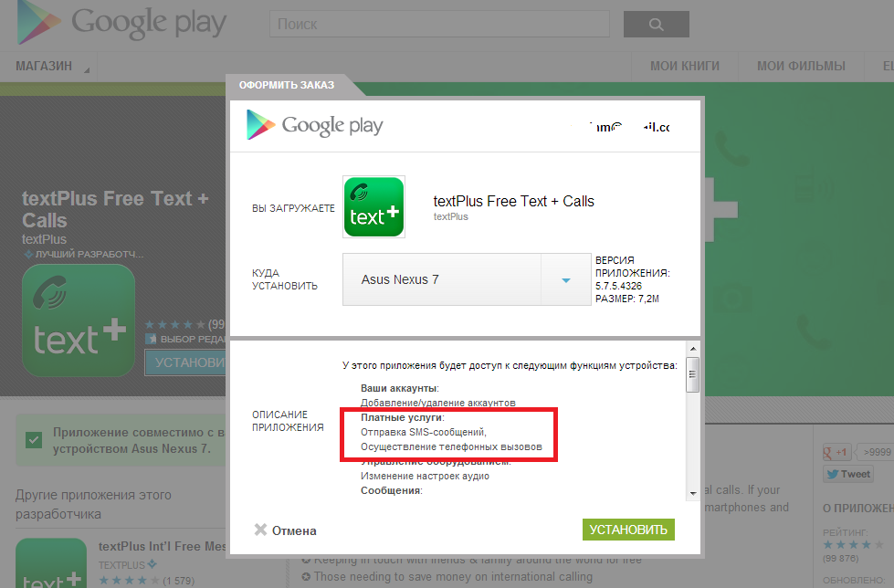Click the Сообщения permission heading
This screenshot has height=588, width=894.
point(392,490)
